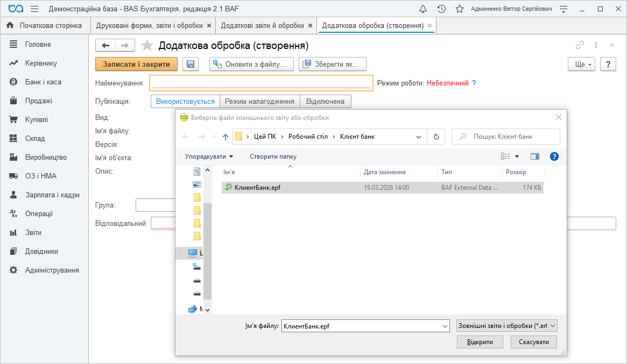Open the 'Упорядкувати' dropdown menu

coord(209,156)
